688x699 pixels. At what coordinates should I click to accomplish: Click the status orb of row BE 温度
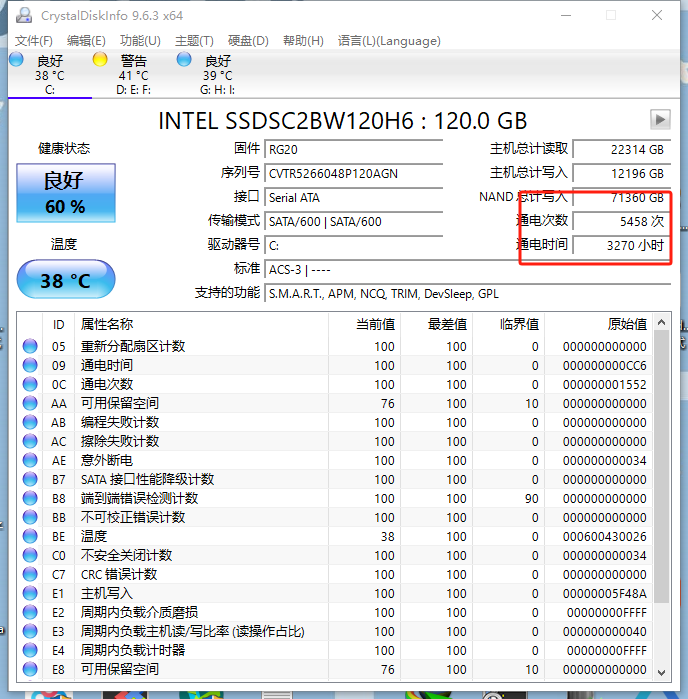coord(30,536)
